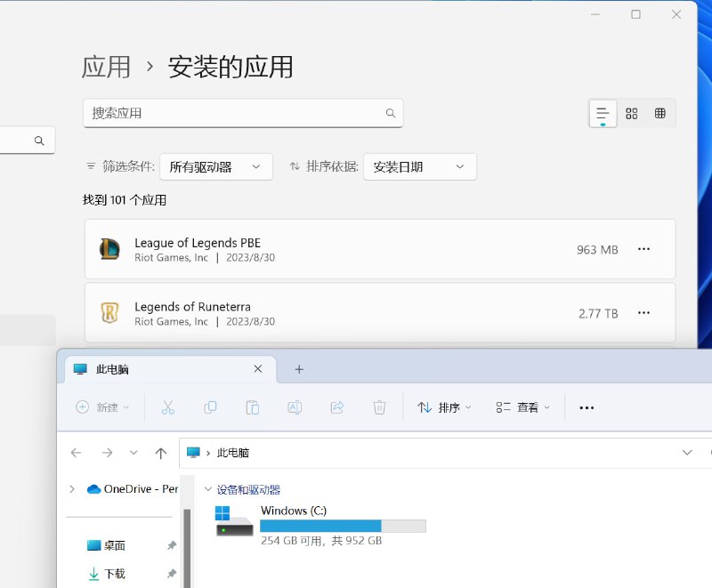Click the 963 MB size value
Screen dimensions: 712x588
(x=597, y=250)
